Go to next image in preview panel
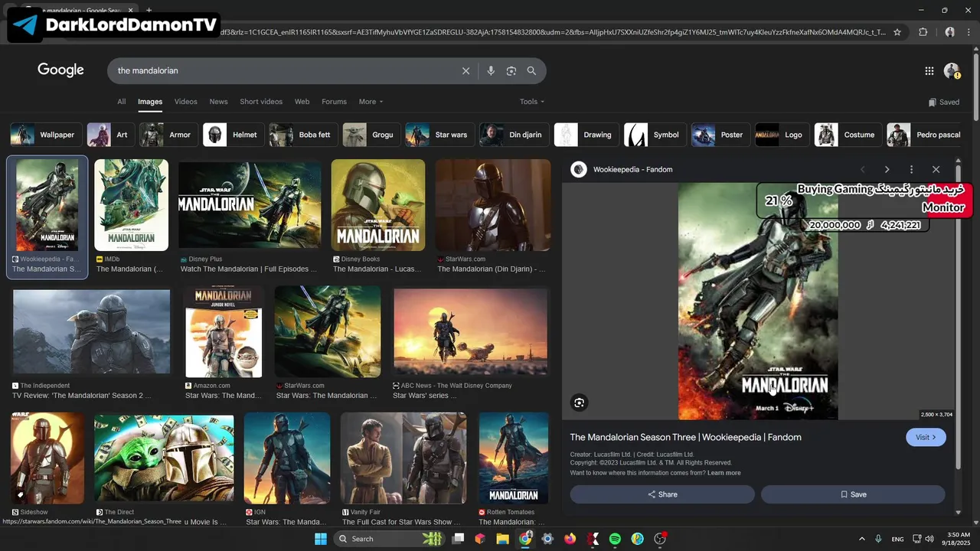 [x=887, y=169]
